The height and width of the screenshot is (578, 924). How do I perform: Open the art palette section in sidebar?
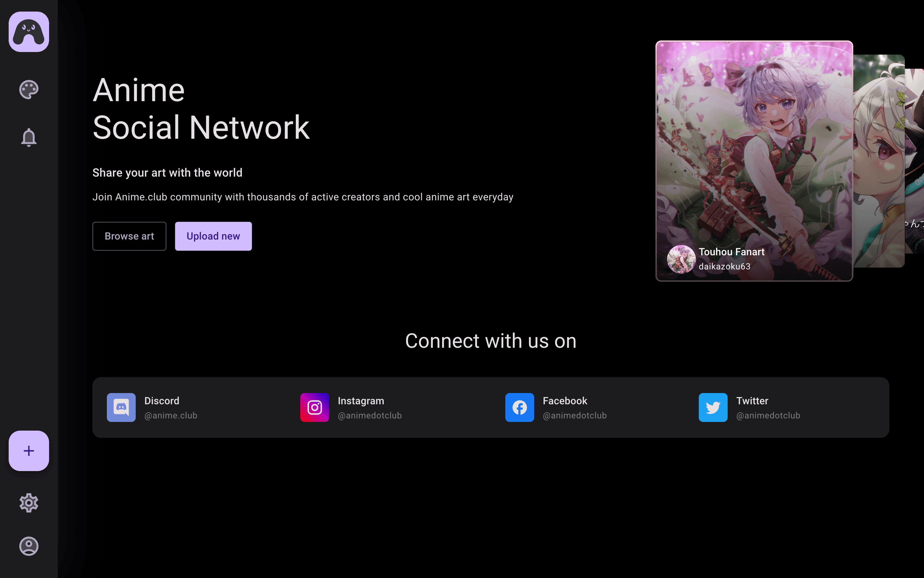[29, 90]
